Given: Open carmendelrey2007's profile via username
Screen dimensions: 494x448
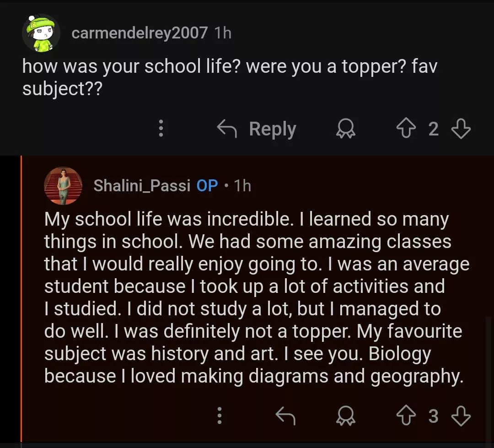Looking at the screenshot, I should pyautogui.click(x=140, y=33).
